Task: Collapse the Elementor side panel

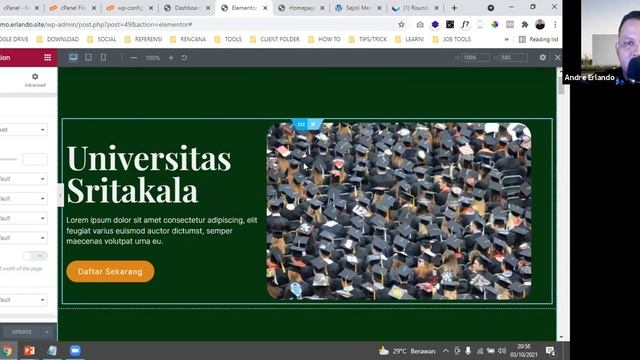Action: click(x=60, y=195)
